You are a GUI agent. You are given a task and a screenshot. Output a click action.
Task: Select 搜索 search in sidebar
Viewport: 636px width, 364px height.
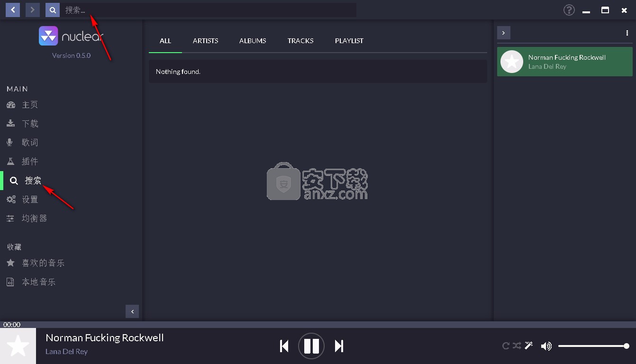(x=26, y=181)
